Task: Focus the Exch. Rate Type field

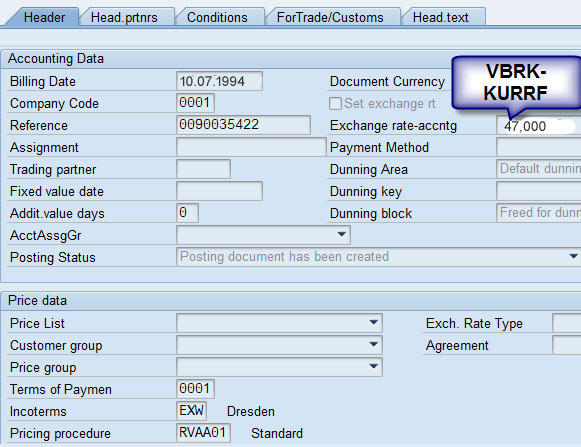Action: pos(567,323)
